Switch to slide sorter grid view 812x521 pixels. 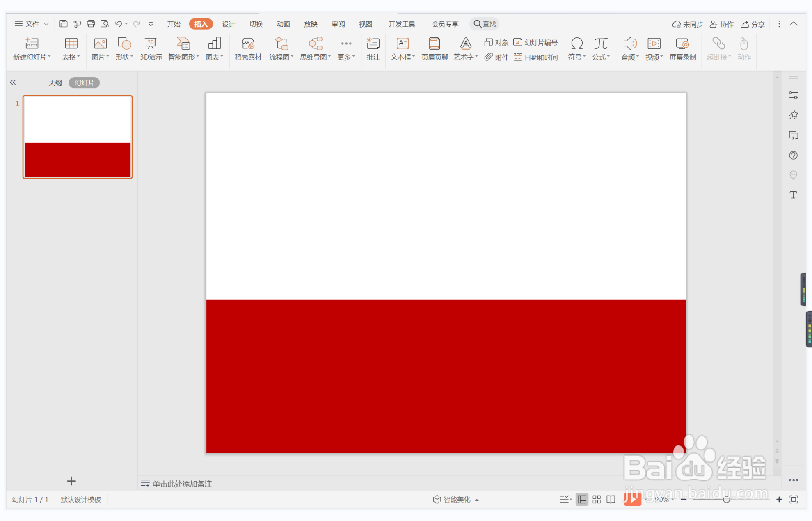tap(596, 499)
